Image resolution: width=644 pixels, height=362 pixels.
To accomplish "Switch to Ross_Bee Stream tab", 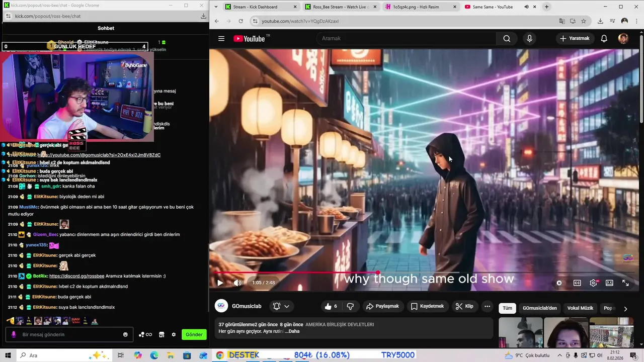I will pyautogui.click(x=341, y=7).
